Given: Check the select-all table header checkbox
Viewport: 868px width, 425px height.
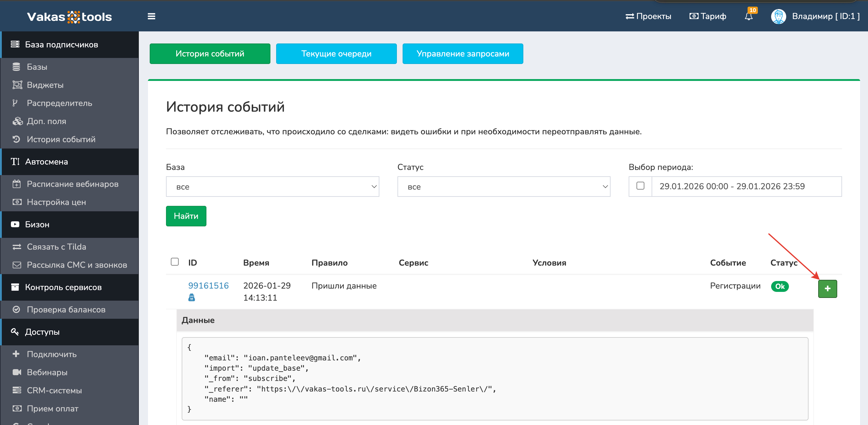Looking at the screenshot, I should coord(174,262).
